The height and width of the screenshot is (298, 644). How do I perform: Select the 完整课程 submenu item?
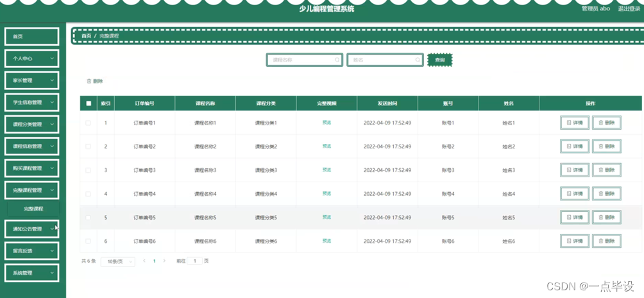tap(33, 209)
